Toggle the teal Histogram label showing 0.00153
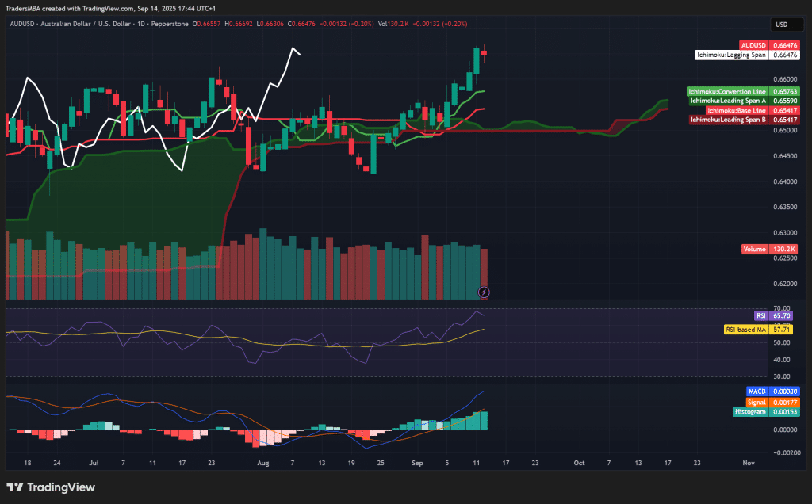The width and height of the screenshot is (812, 504). coord(764,412)
